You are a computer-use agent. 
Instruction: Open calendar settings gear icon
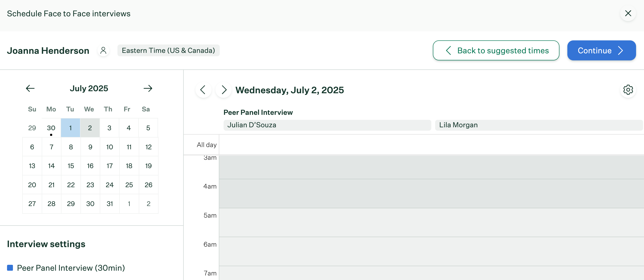tap(628, 90)
